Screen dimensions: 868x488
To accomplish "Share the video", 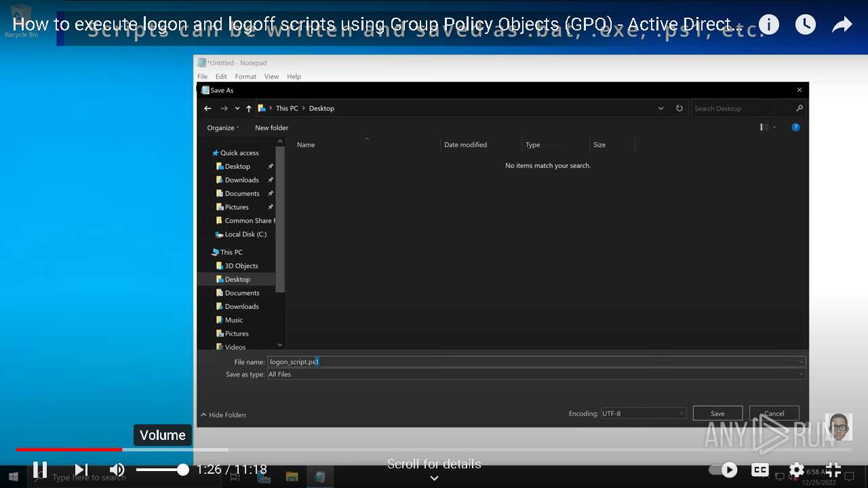I will 842,25.
